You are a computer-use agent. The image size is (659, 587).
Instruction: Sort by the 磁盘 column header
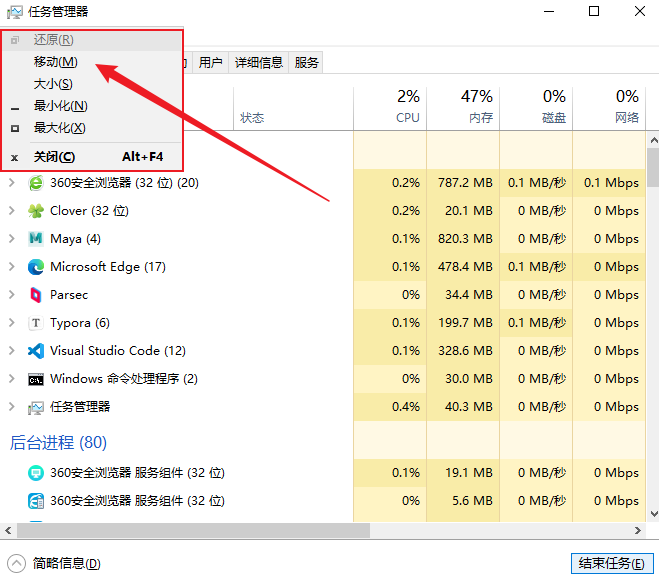536,108
